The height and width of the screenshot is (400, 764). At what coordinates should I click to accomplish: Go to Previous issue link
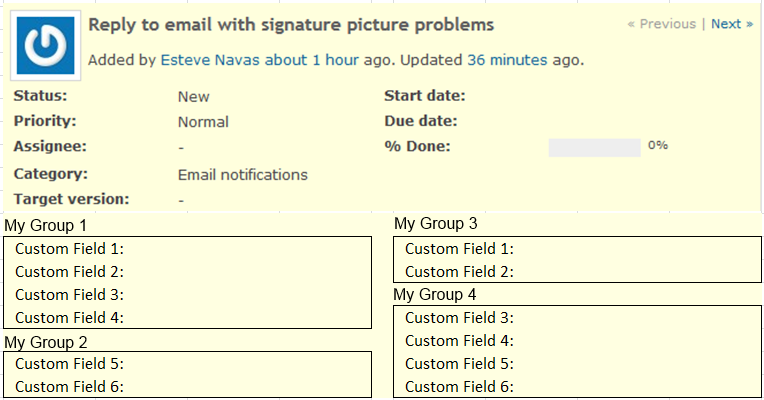(662, 24)
